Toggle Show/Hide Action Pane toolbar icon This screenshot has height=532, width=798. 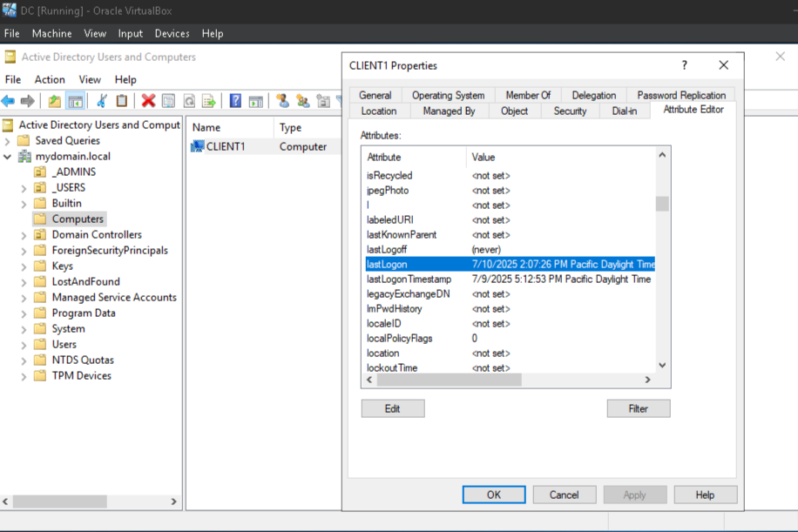pos(256,101)
